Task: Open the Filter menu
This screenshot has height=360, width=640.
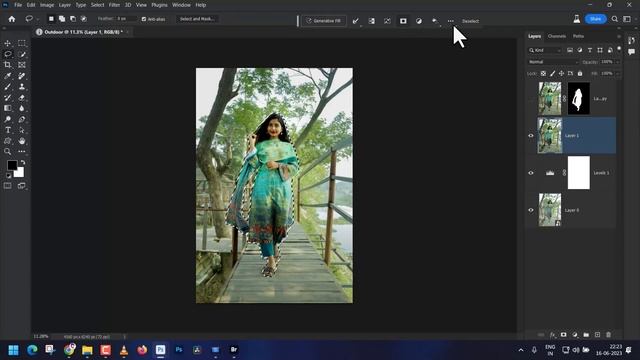Action: (x=114, y=5)
